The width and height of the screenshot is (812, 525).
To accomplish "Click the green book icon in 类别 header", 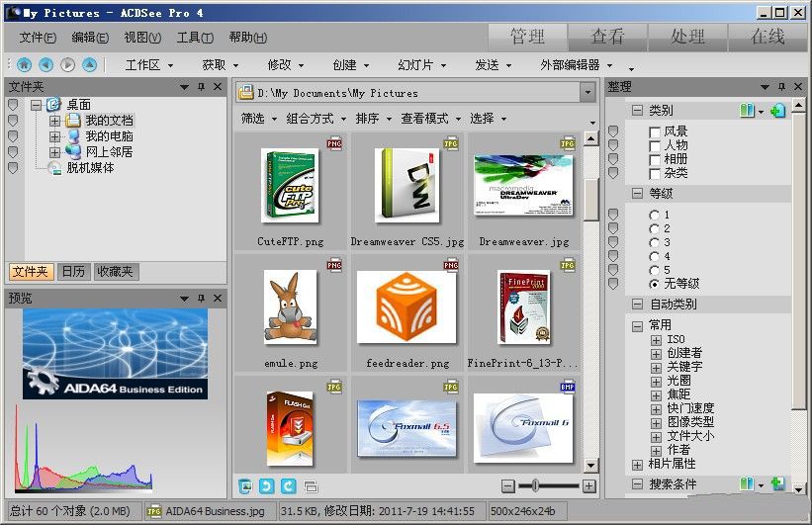I will click(x=747, y=110).
